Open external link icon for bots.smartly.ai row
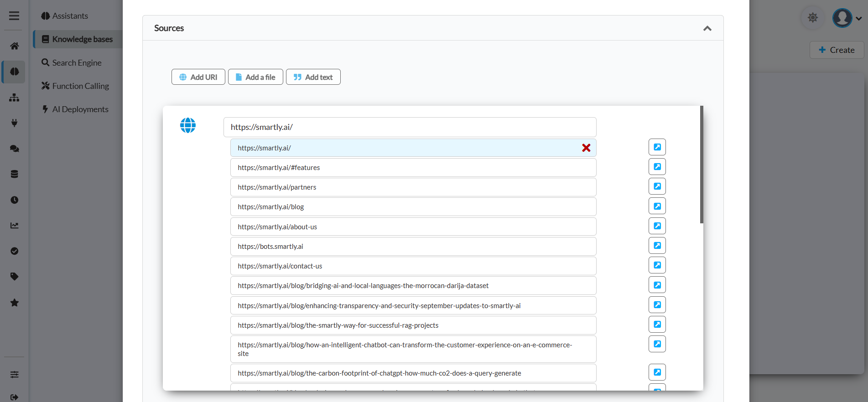This screenshot has height=402, width=868. pyautogui.click(x=657, y=246)
